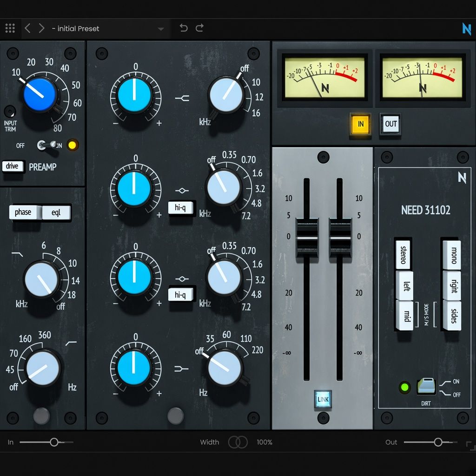
Task: Click the grey button under filter section
Action: 41,416
